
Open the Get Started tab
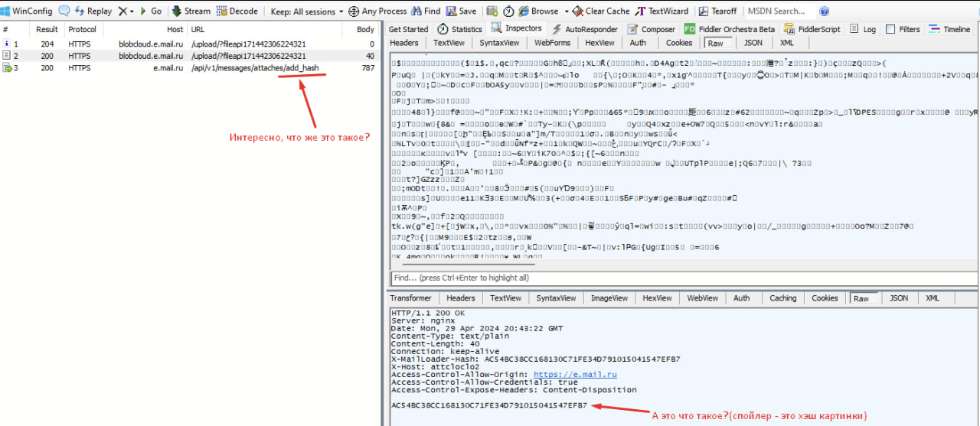click(408, 29)
